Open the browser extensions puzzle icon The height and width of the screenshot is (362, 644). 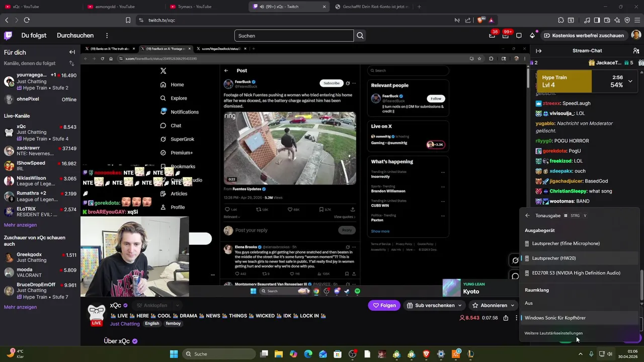[561, 20]
